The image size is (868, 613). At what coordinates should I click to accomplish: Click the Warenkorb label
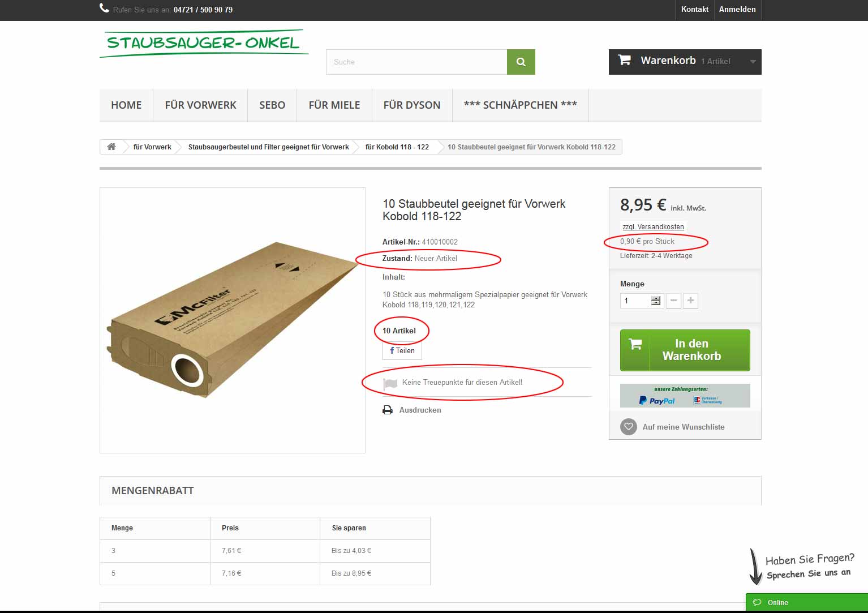pos(668,61)
